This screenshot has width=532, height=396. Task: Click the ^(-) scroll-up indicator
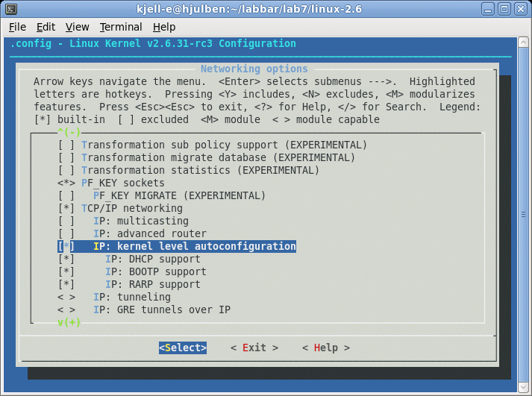click(x=69, y=132)
